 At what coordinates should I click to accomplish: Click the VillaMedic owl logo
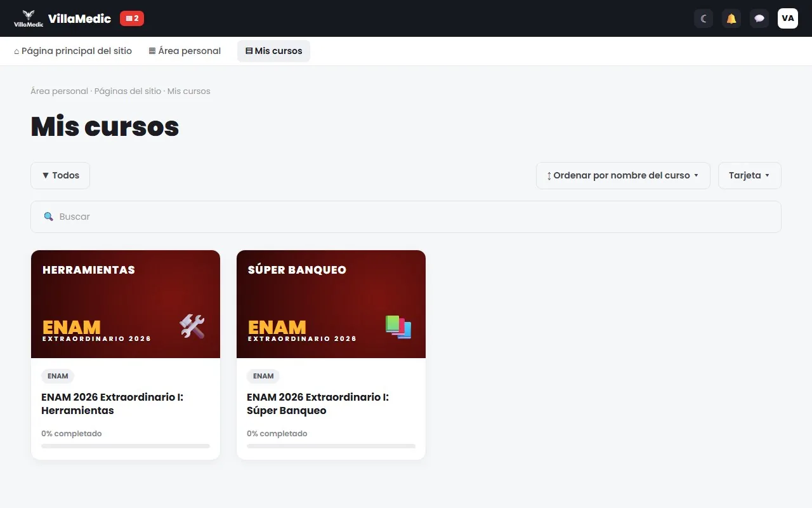point(29,18)
